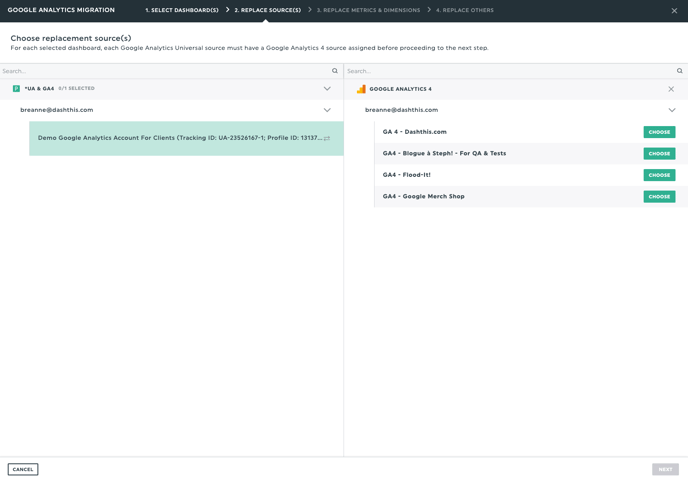Screen dimensions: 688x481
Task: Go to step 1 Select Dashboard(s)
Action: click(182, 10)
